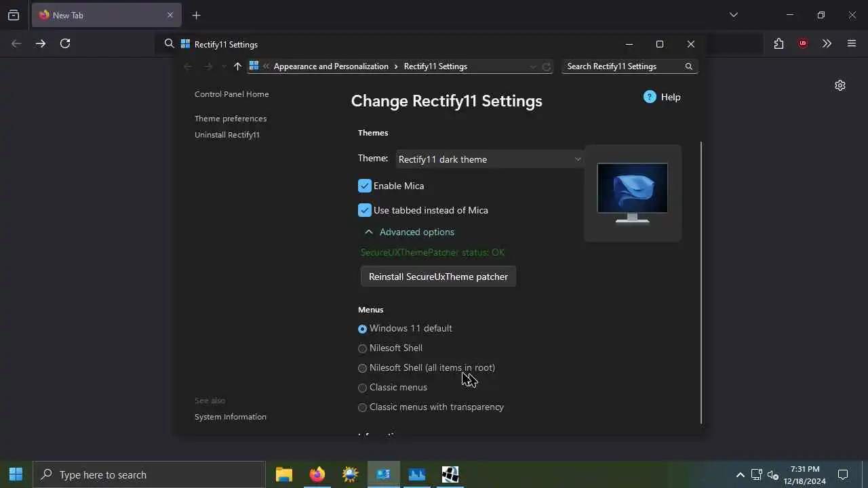Click the Firefox reload button
This screenshot has width=868, height=488.
(x=65, y=43)
